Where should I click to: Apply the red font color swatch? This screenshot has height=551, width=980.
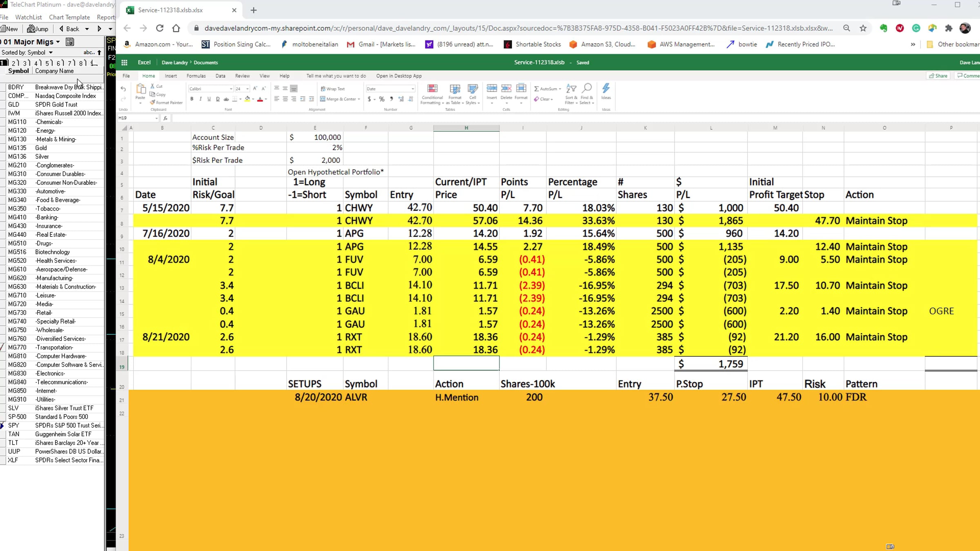tap(260, 99)
